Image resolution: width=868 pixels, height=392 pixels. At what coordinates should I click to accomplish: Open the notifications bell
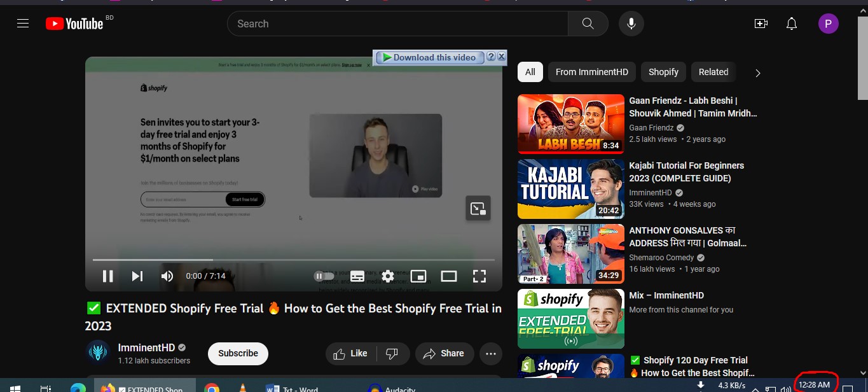[792, 24]
